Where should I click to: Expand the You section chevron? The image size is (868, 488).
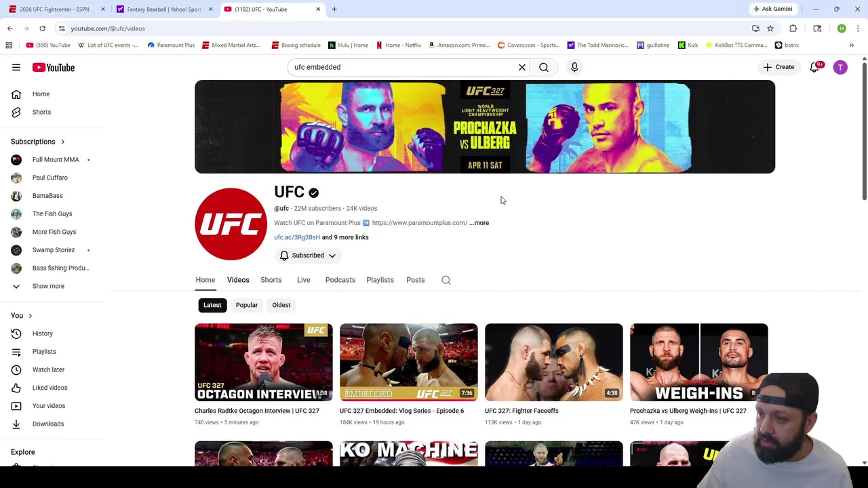tap(30, 316)
